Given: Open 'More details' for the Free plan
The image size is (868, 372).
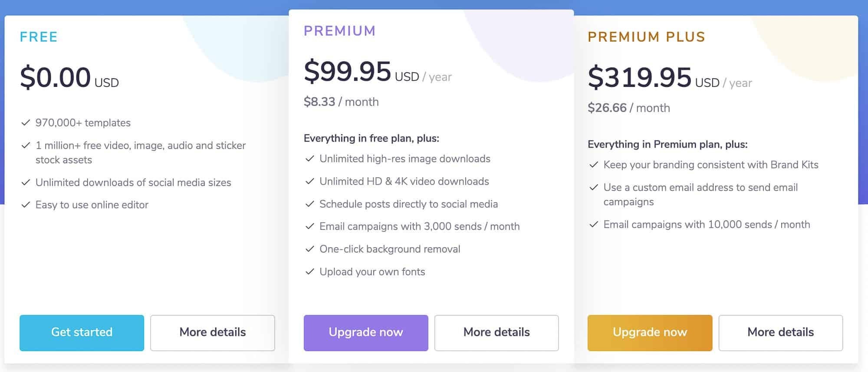Looking at the screenshot, I should (x=212, y=333).
